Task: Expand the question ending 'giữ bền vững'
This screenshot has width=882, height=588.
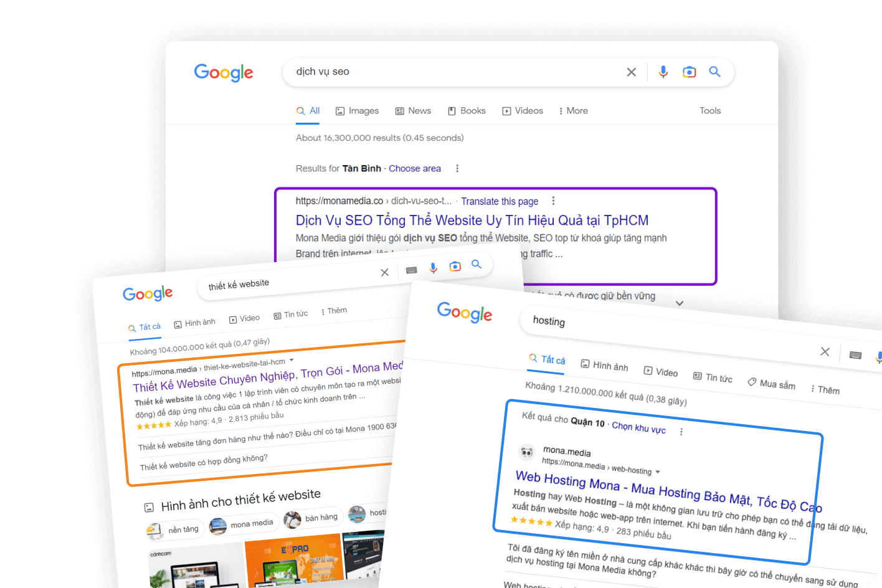Action: (x=680, y=303)
